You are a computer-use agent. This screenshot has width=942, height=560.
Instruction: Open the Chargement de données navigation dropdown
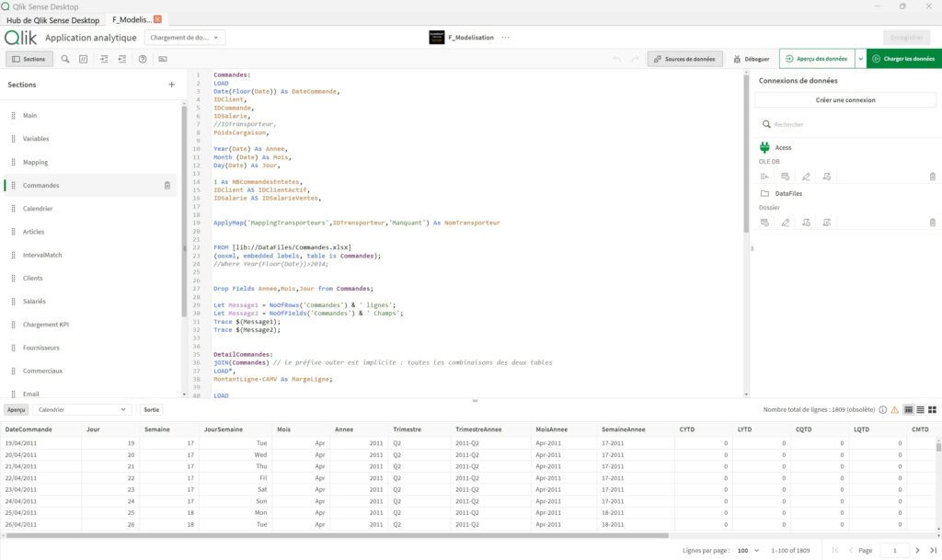[184, 37]
